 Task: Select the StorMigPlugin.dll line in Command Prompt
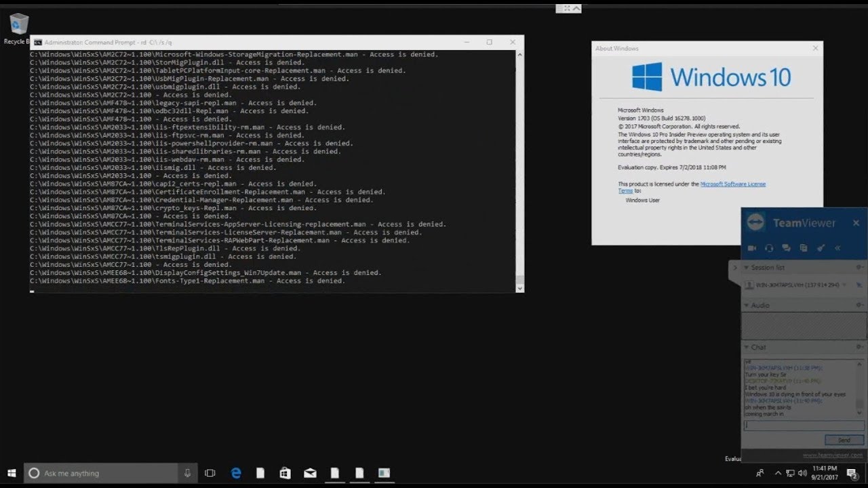click(167, 62)
